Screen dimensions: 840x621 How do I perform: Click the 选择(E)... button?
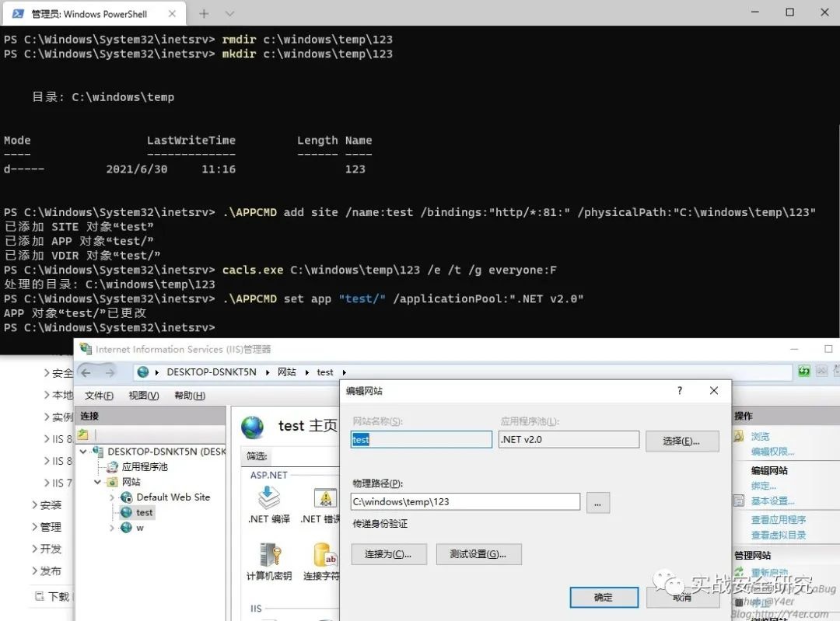click(681, 441)
